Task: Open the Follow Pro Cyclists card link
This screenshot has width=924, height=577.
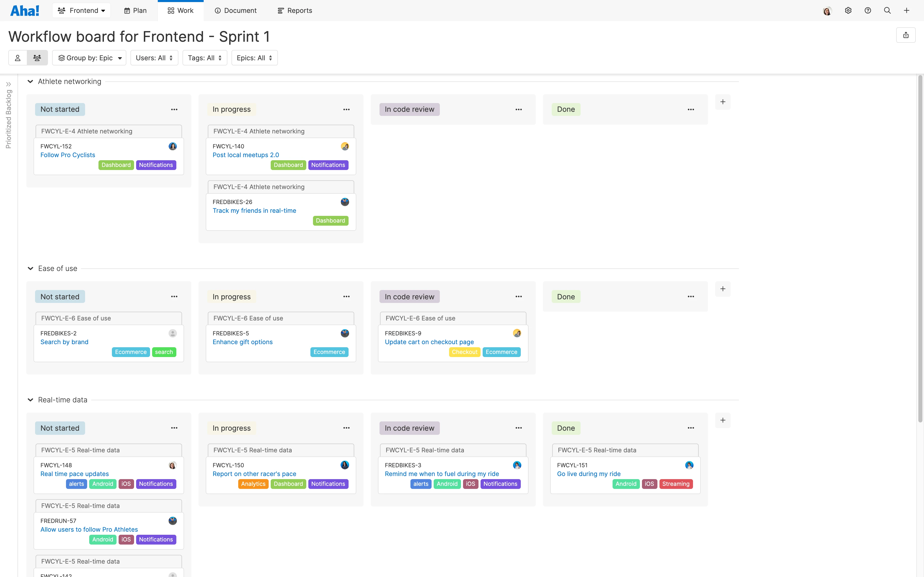Action: coord(68,155)
